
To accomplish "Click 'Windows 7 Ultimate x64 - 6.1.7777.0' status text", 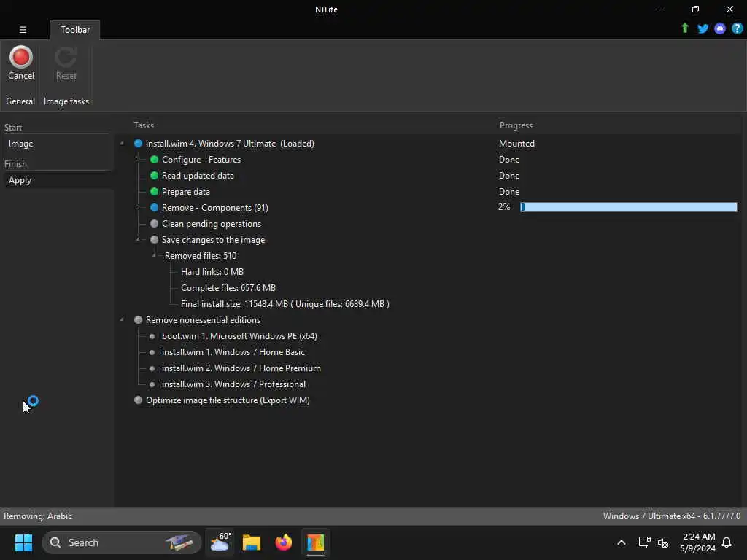I will coord(672,516).
